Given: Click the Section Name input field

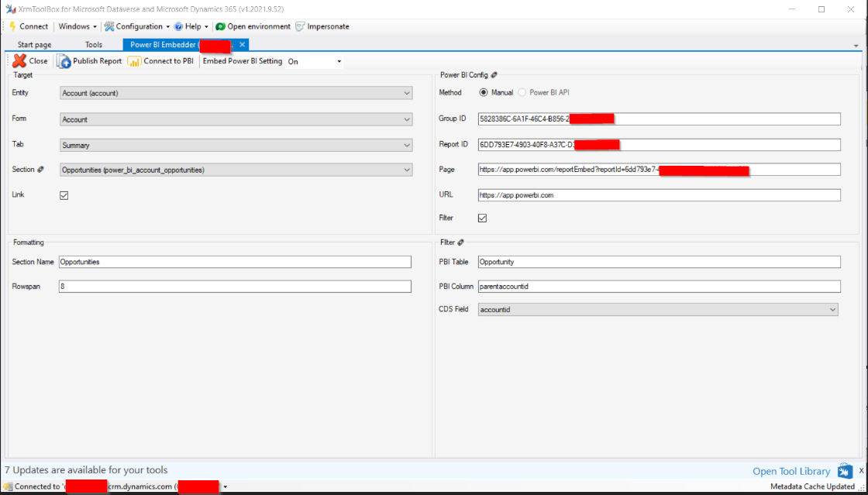Looking at the screenshot, I should coord(235,262).
